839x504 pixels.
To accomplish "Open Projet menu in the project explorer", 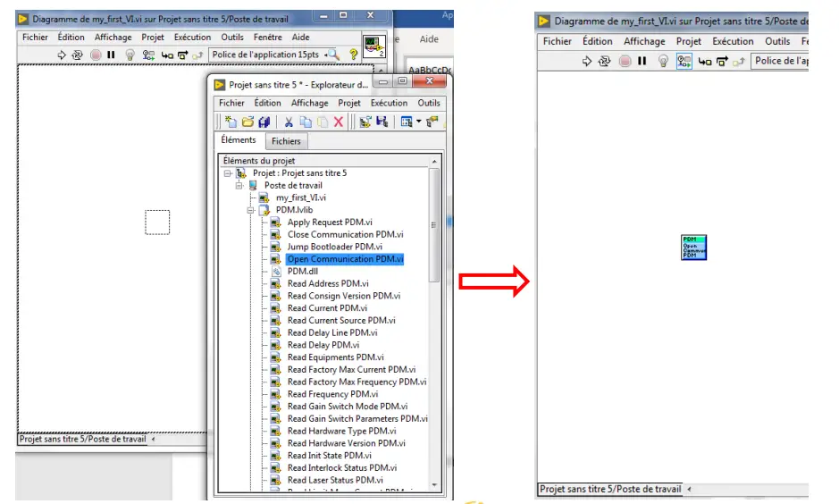I will pyautogui.click(x=348, y=103).
